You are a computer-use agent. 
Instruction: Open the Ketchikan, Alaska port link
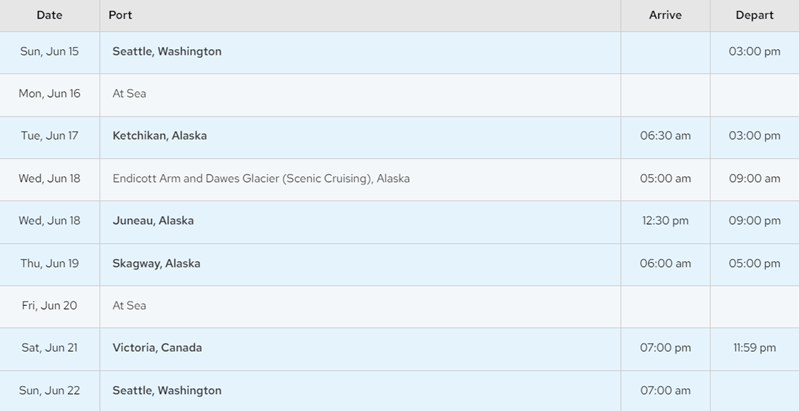click(159, 136)
